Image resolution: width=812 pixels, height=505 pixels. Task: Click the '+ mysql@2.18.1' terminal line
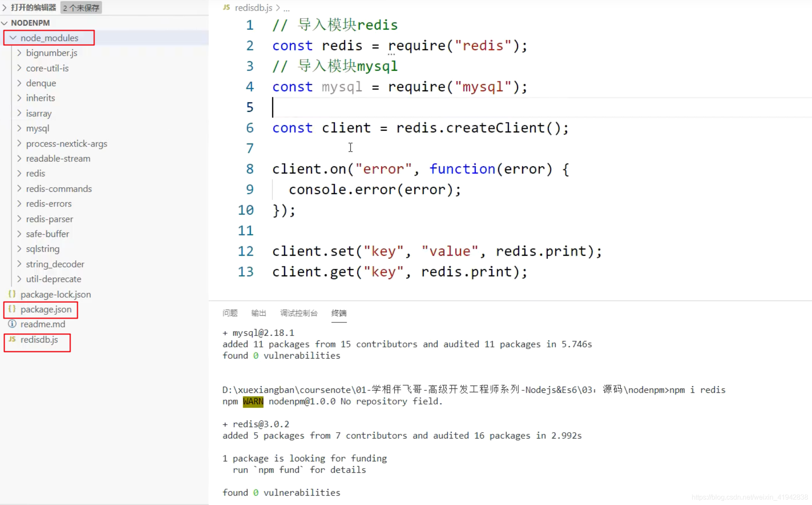point(258,333)
